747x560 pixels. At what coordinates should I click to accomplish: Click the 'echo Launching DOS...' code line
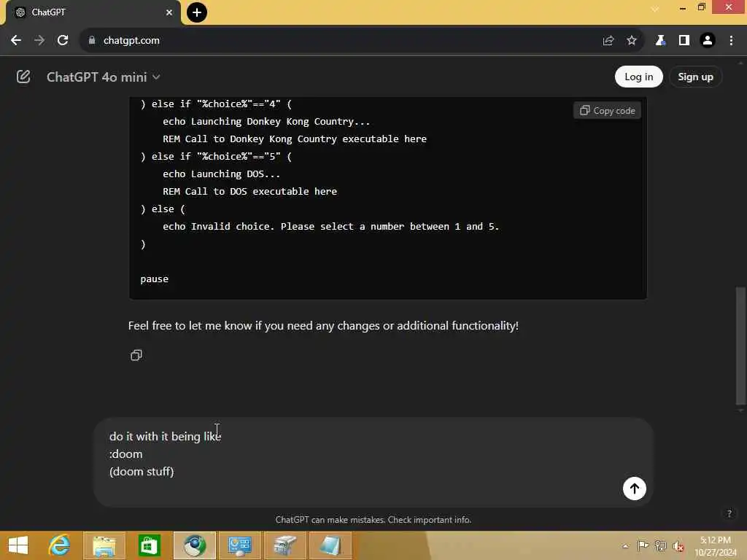pos(222,174)
